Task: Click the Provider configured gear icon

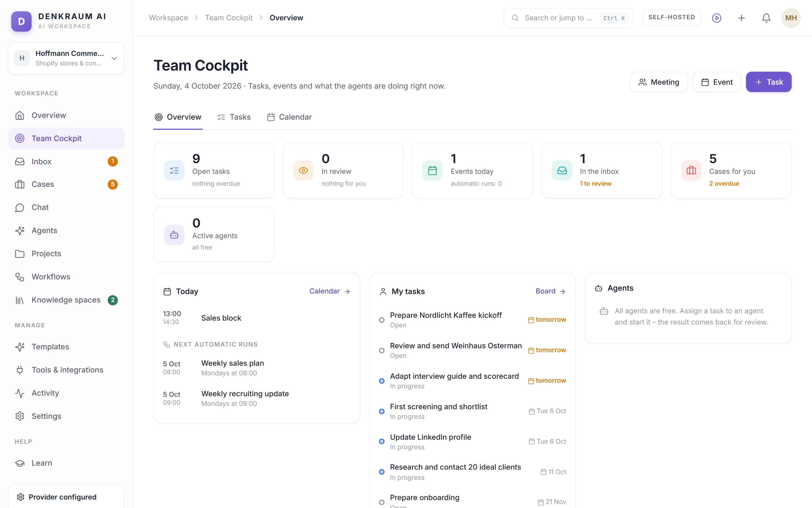Action: coord(21,497)
